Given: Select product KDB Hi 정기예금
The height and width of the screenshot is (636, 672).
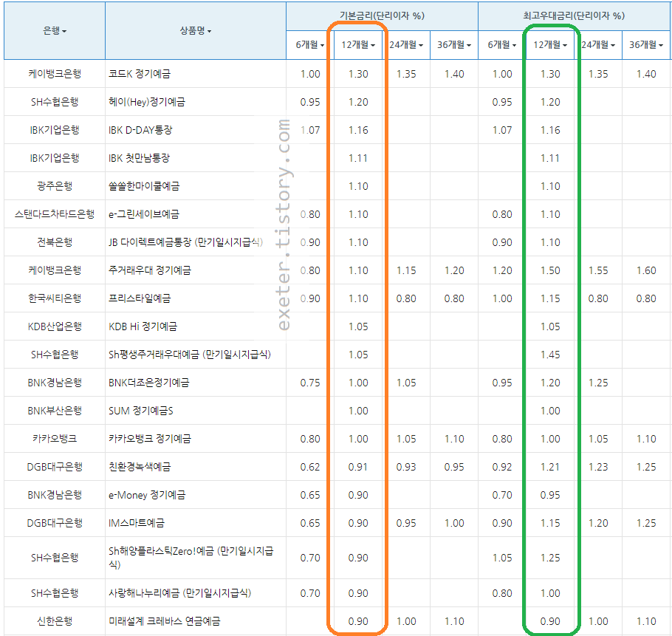Looking at the screenshot, I should pos(143,326).
